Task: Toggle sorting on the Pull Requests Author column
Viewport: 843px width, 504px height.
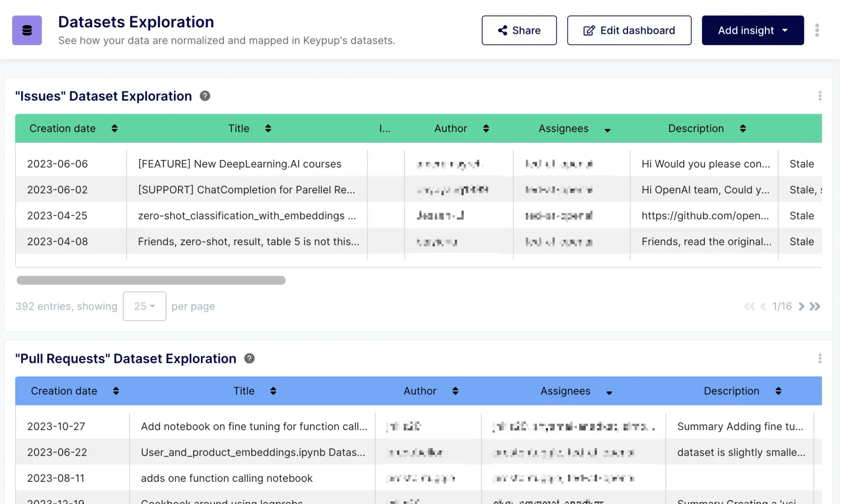Action: point(455,391)
